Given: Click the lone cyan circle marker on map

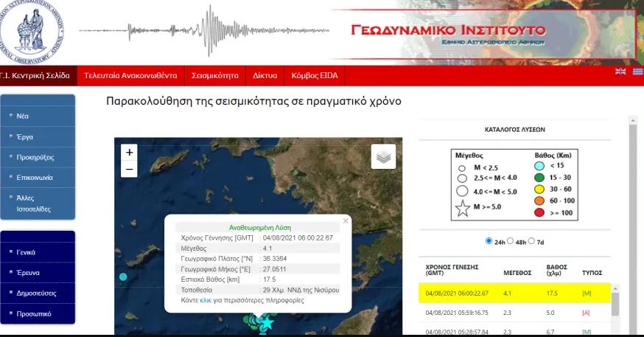Looking at the screenshot, I should pos(124,277).
